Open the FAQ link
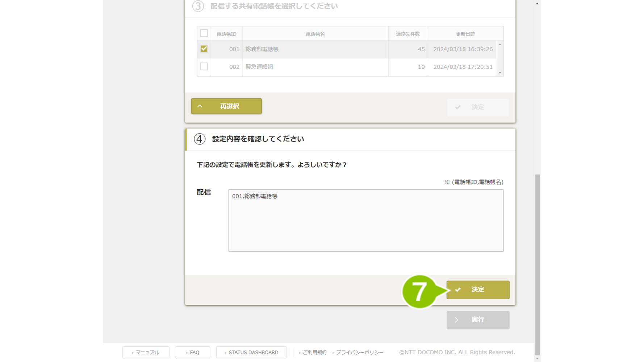This screenshot has width=644, height=362. click(192, 352)
